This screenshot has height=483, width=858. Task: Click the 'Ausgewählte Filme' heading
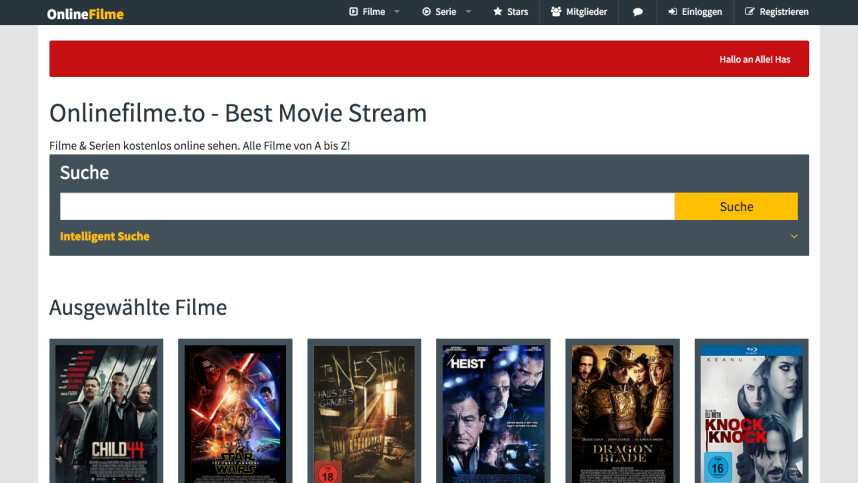(138, 307)
